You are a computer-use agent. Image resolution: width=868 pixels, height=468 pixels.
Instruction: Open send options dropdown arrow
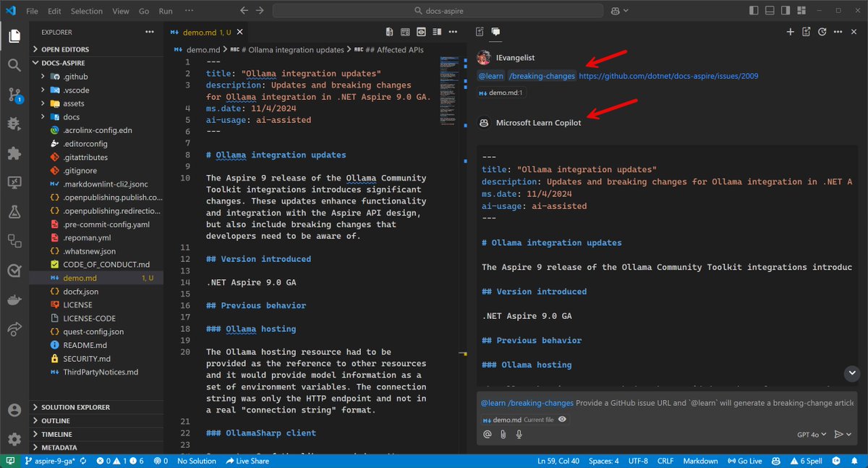(848, 435)
